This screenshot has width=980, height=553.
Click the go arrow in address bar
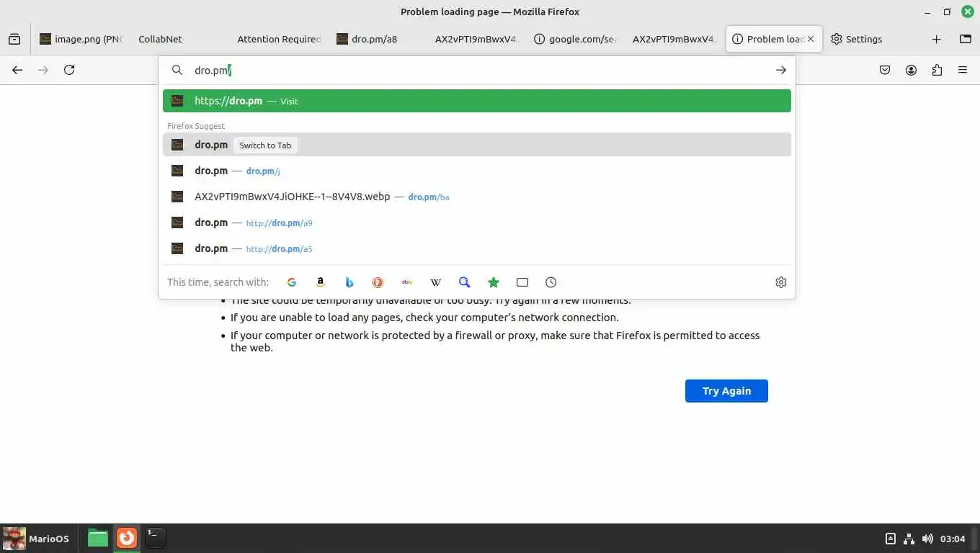tap(780, 70)
